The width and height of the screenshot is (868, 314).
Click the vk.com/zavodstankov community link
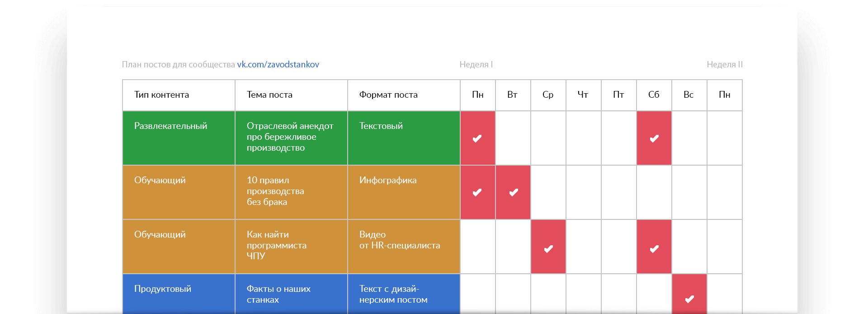coord(278,65)
